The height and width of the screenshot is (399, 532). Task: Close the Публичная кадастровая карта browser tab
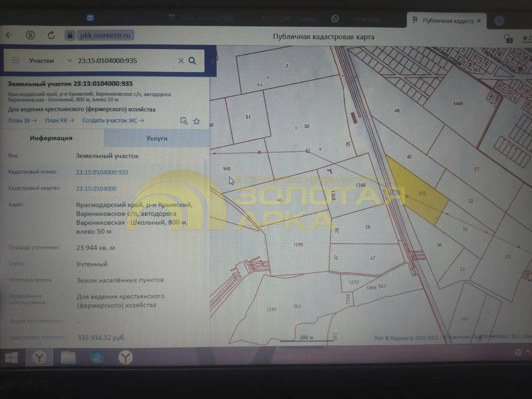(479, 21)
